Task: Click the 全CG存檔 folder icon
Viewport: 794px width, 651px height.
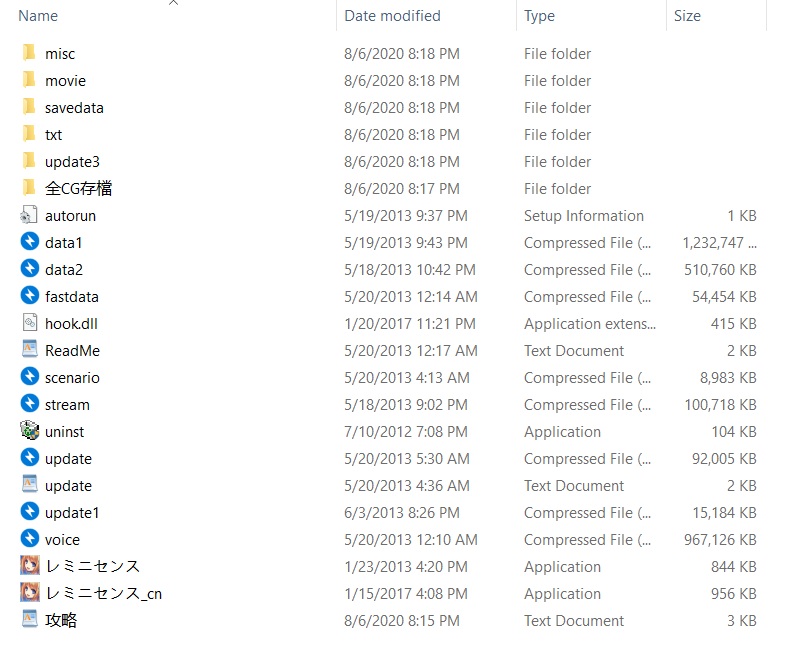Action: (29, 188)
